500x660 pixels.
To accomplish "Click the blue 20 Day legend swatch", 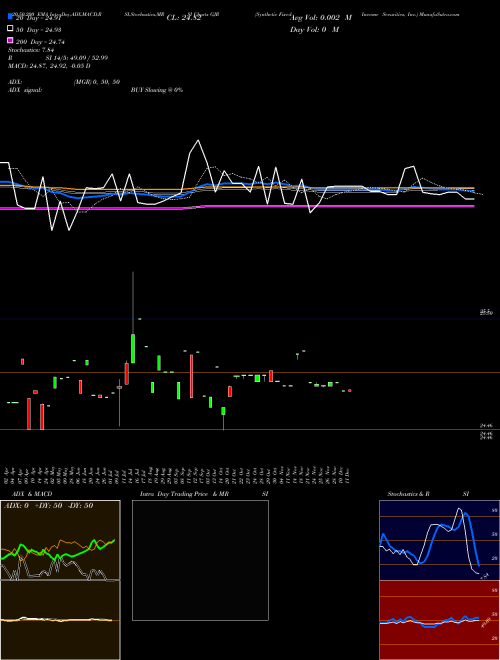I will click(x=10, y=17).
